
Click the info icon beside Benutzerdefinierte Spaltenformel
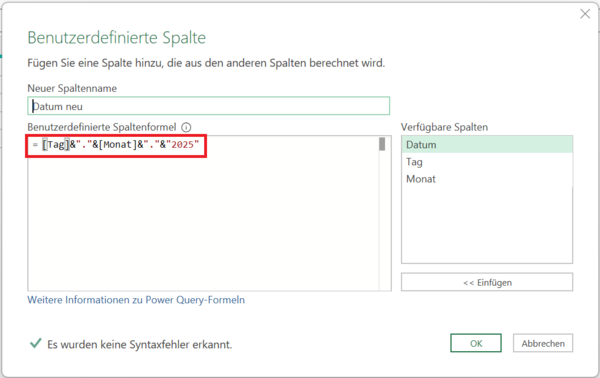(186, 127)
